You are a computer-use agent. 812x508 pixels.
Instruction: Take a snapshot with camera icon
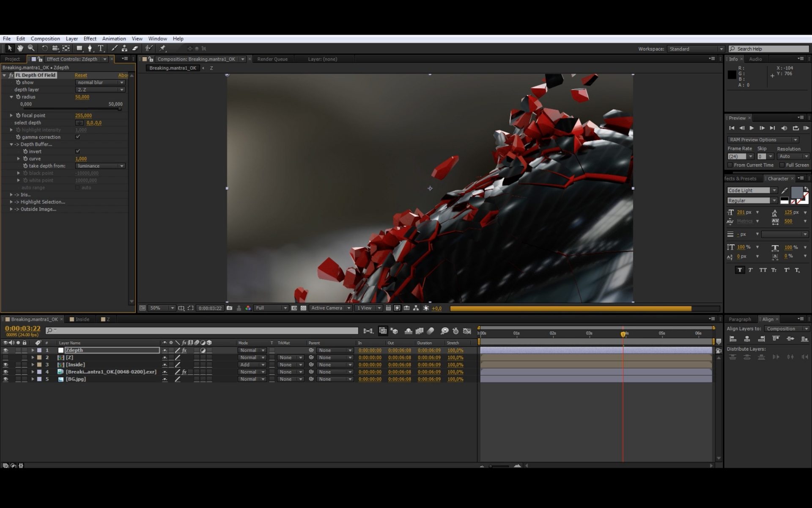pos(229,308)
